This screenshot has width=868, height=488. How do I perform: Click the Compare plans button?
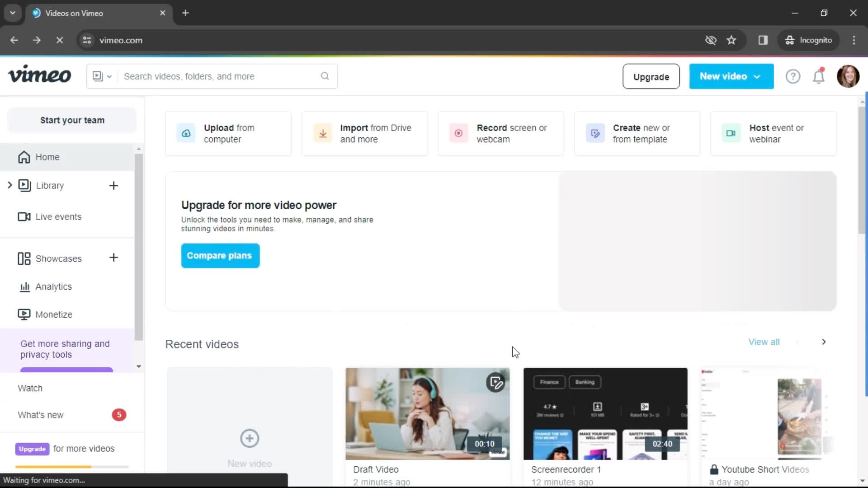click(220, 256)
